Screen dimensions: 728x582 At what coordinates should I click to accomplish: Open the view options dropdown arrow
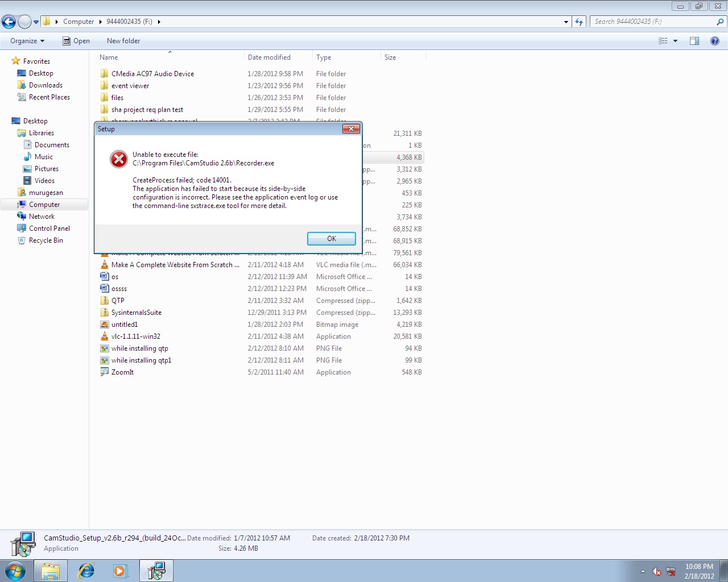click(676, 41)
